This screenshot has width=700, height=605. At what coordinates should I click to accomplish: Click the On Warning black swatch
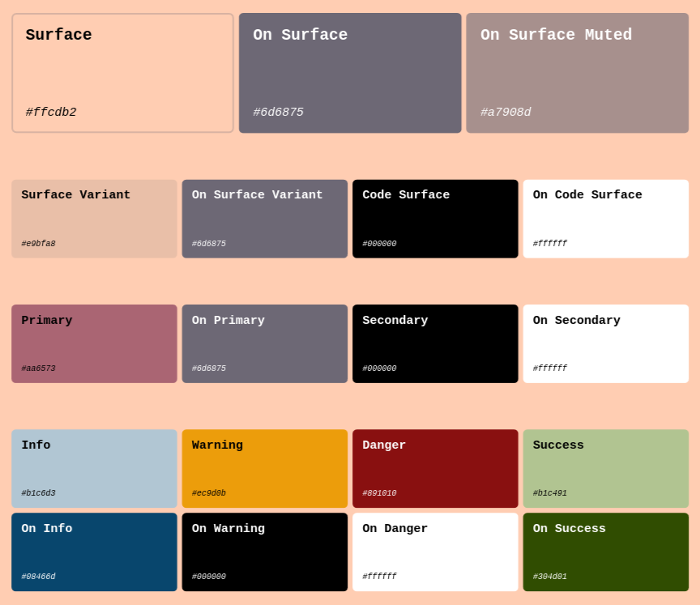coord(265,552)
